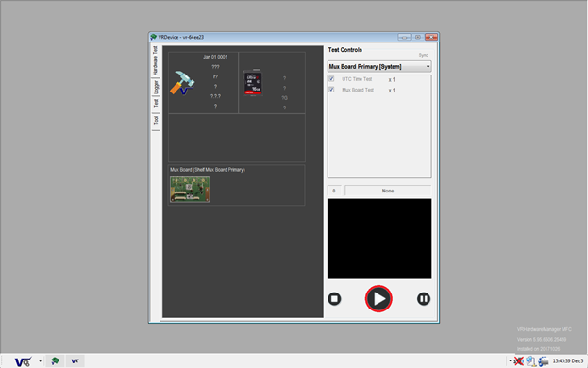Image resolution: width=588 pixels, height=368 pixels.
Task: Open the Tool tab
Action: [156, 120]
